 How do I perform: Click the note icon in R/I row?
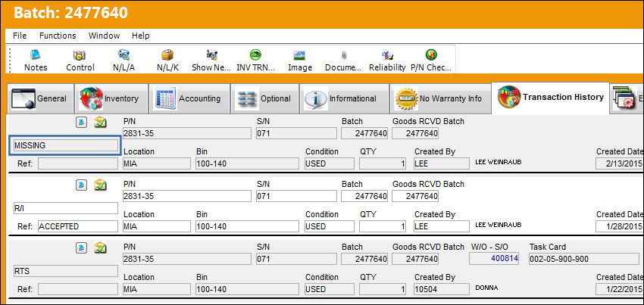[82, 185]
